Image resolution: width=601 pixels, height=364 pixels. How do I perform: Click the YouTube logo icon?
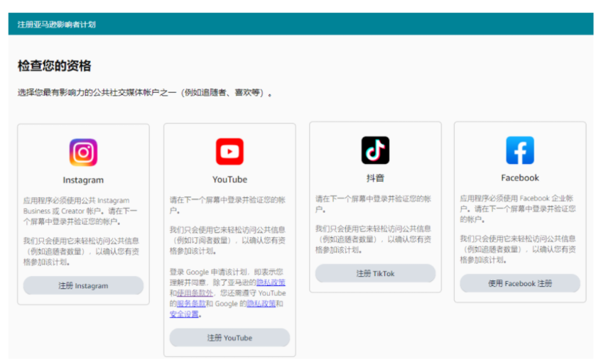click(x=229, y=152)
